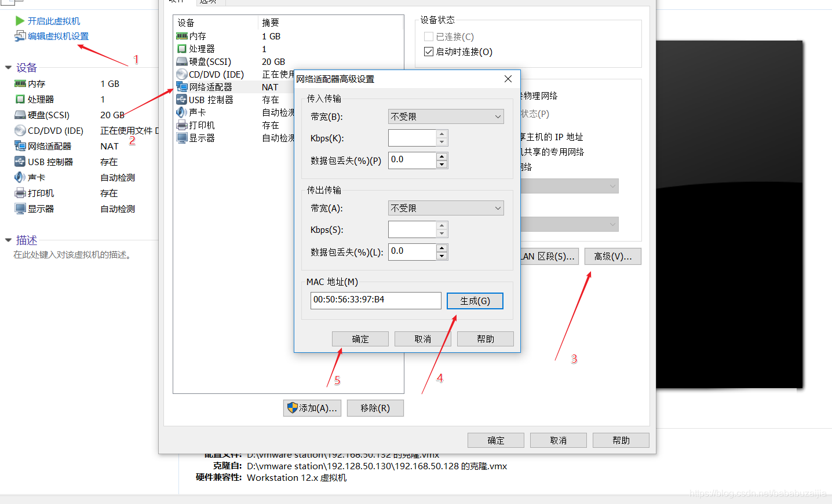Image resolution: width=832 pixels, height=504 pixels.
Task: Click 确定 in the virtual machine settings window
Action: (496, 440)
